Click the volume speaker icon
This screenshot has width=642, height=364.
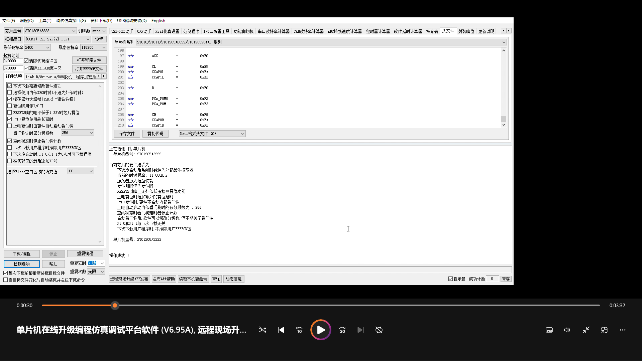coord(567,330)
